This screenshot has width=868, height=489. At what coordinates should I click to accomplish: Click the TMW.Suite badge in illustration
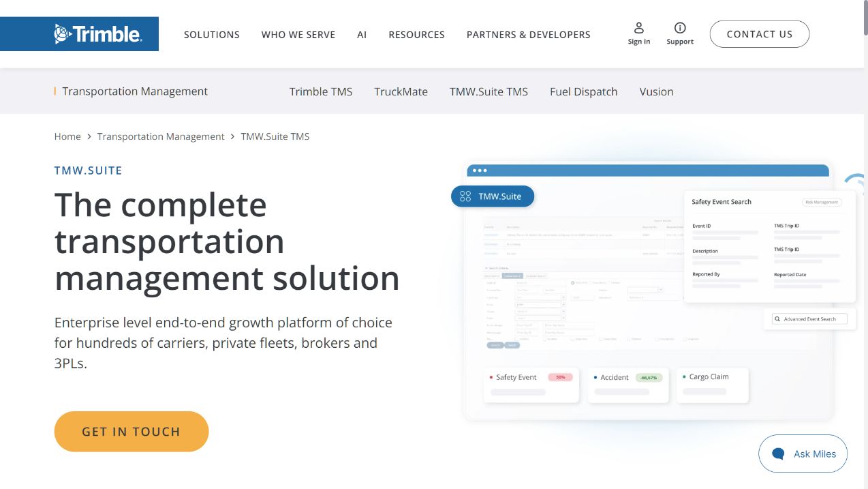493,196
